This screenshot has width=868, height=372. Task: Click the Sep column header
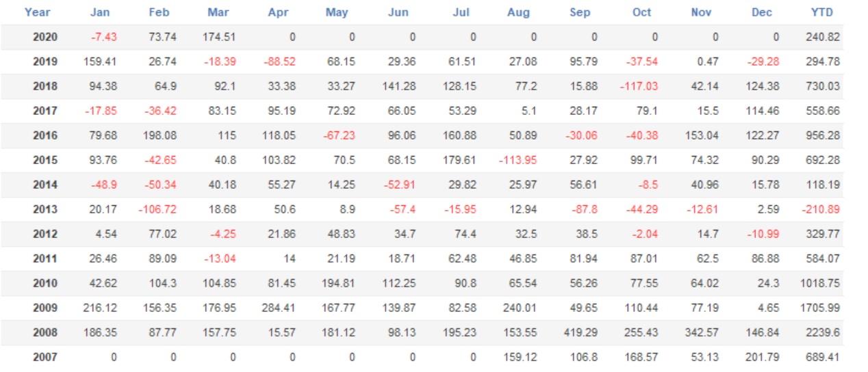[580, 12]
